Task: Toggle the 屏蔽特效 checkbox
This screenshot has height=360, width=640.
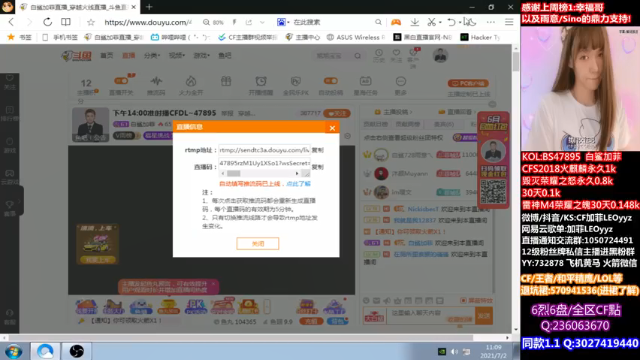Action: [464, 301]
